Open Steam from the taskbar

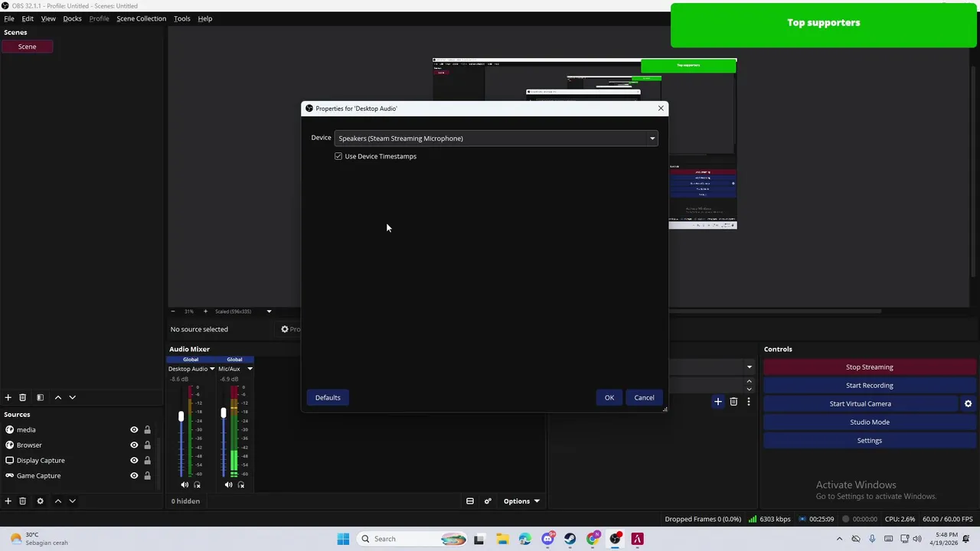pos(570,539)
